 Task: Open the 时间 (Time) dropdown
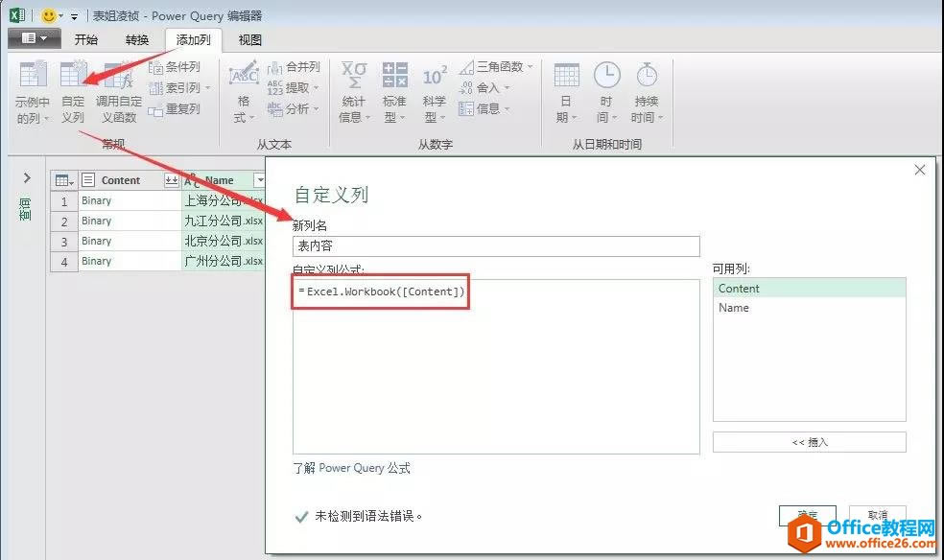(605, 91)
